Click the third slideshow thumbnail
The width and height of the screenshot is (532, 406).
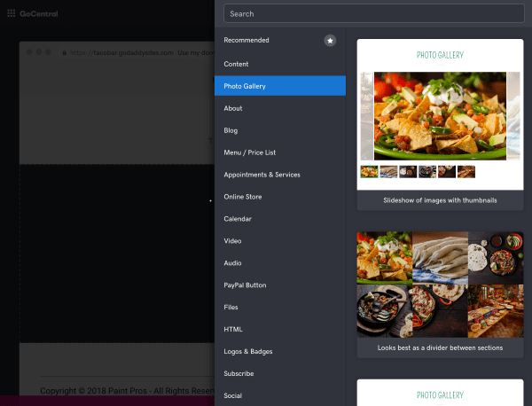pos(408,172)
